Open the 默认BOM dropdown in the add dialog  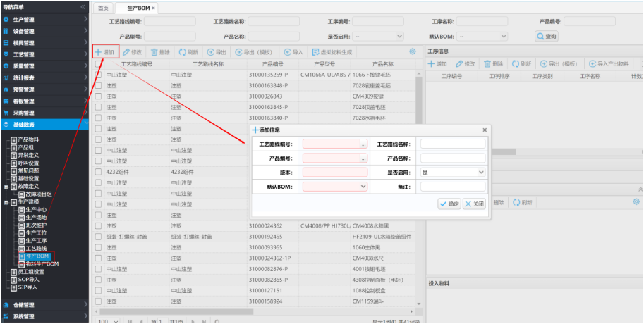click(x=335, y=187)
